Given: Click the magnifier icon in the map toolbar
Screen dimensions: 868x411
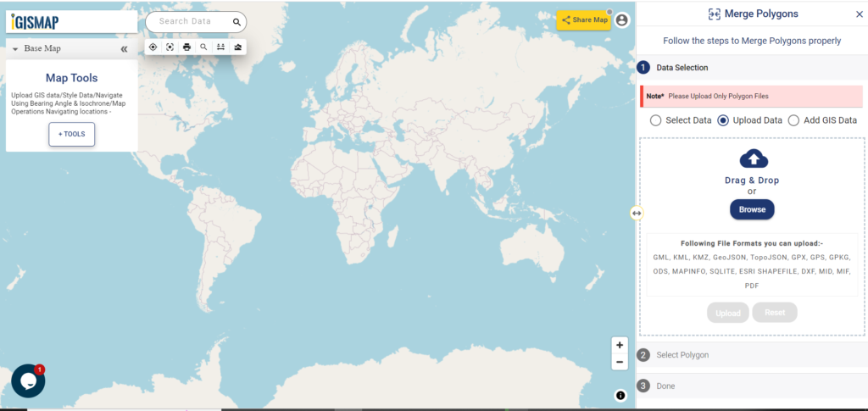Looking at the screenshot, I should tap(203, 47).
